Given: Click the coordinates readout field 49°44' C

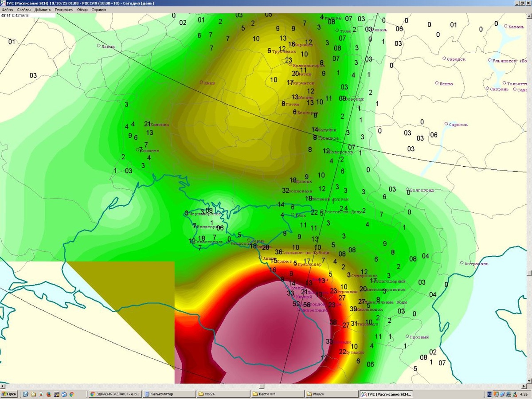Looking at the screenshot, I should click(x=27, y=15).
